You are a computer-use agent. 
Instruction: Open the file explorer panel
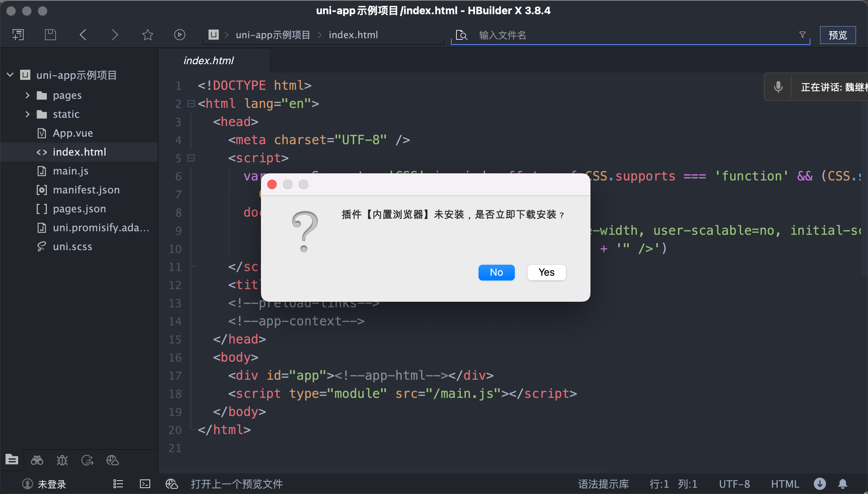pos(12,460)
